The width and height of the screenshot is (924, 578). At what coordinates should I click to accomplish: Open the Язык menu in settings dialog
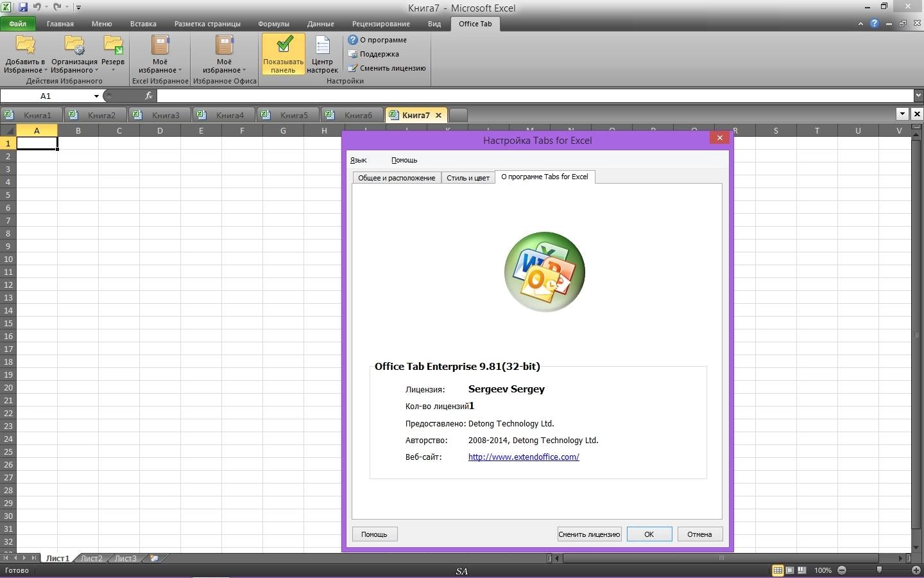pyautogui.click(x=359, y=160)
